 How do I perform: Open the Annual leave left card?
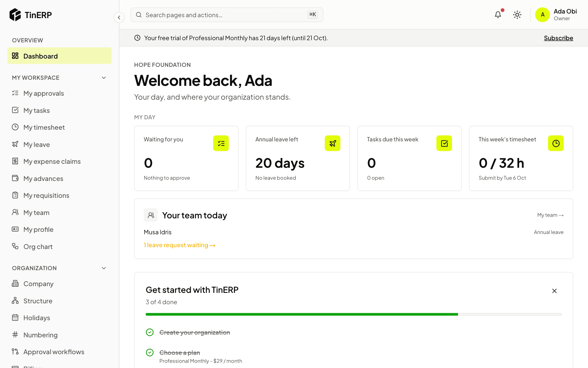pos(298,158)
